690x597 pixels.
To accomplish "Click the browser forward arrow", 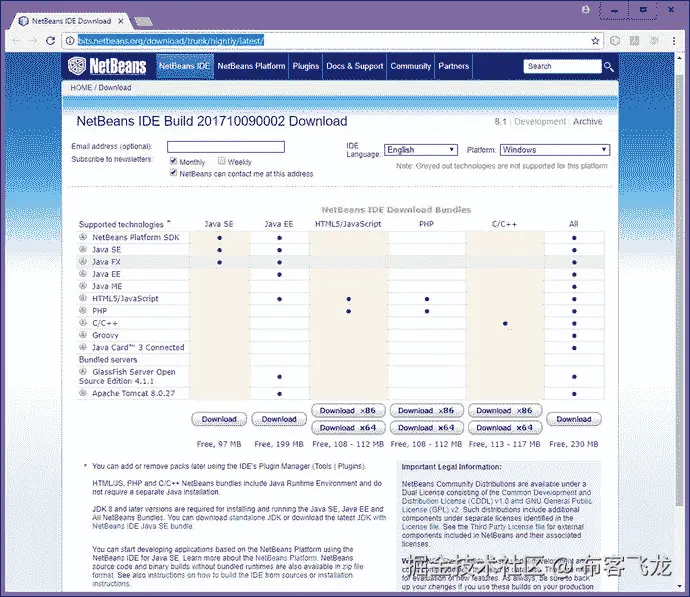I will [33, 41].
